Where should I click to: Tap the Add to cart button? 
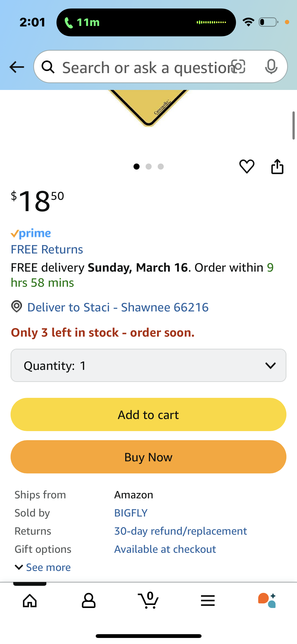pyautogui.click(x=148, y=415)
